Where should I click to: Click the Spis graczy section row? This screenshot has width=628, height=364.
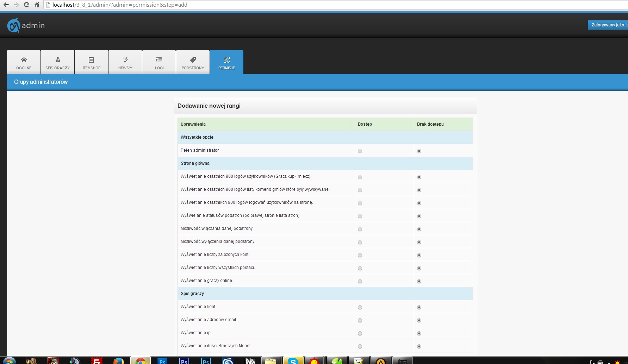[x=325, y=294]
